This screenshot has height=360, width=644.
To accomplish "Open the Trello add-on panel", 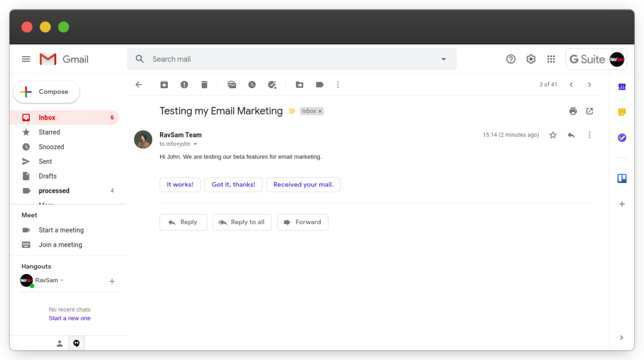I will click(621, 178).
